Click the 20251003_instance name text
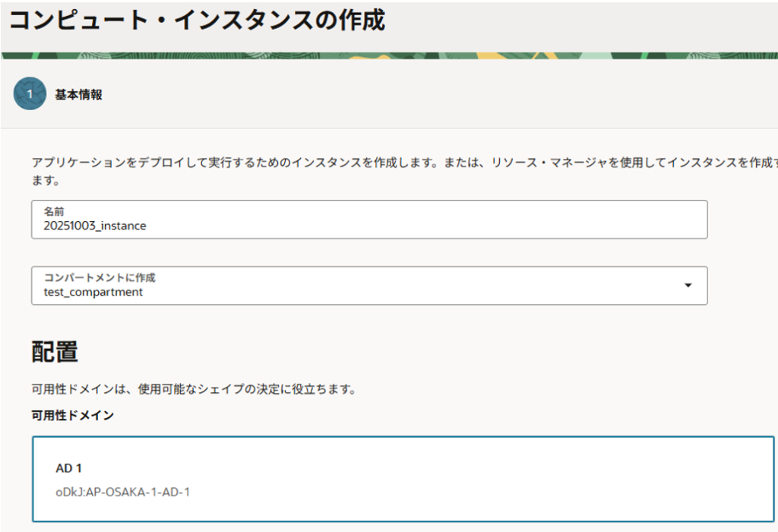Screen dimensions: 778x532 coord(94,226)
